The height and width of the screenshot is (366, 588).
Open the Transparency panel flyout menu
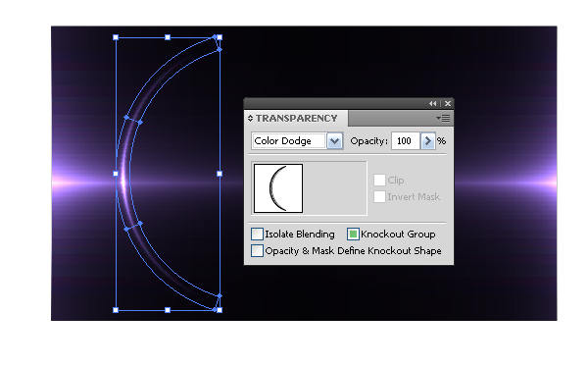[x=443, y=119]
